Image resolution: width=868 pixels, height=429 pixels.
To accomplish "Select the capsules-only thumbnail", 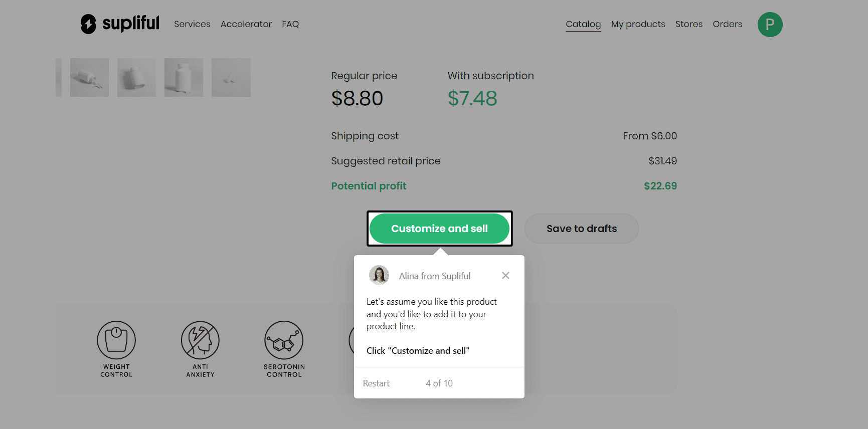I will [x=231, y=77].
